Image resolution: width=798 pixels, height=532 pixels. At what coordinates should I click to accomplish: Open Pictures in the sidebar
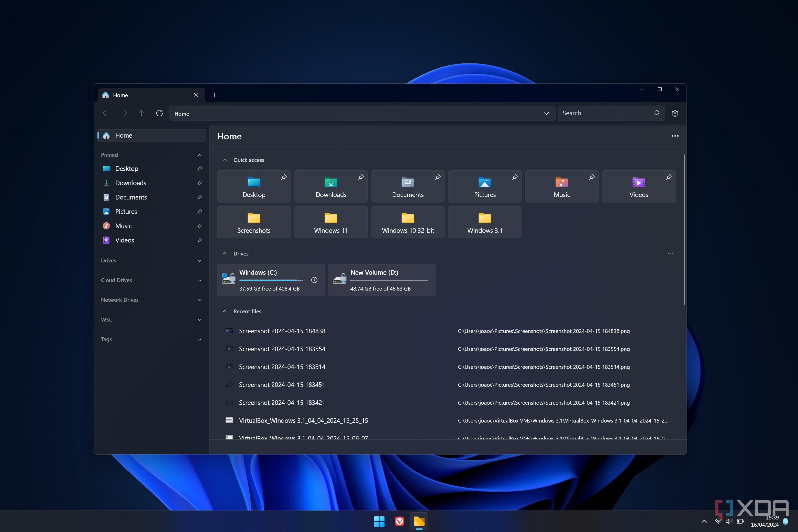click(x=151, y=211)
